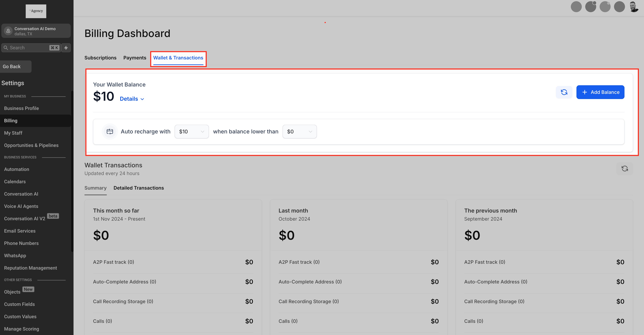Switch to the Payments tab
Image resolution: width=644 pixels, height=335 pixels.
pyautogui.click(x=135, y=58)
